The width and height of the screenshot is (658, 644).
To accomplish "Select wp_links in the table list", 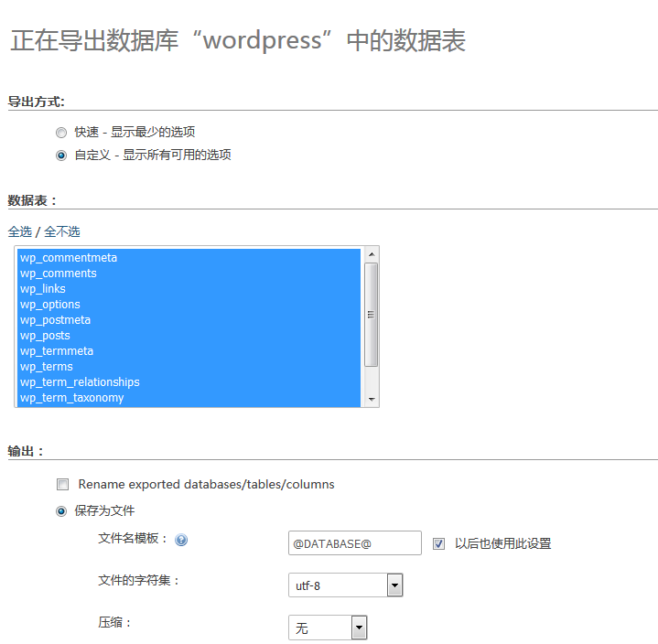I will point(43,289).
